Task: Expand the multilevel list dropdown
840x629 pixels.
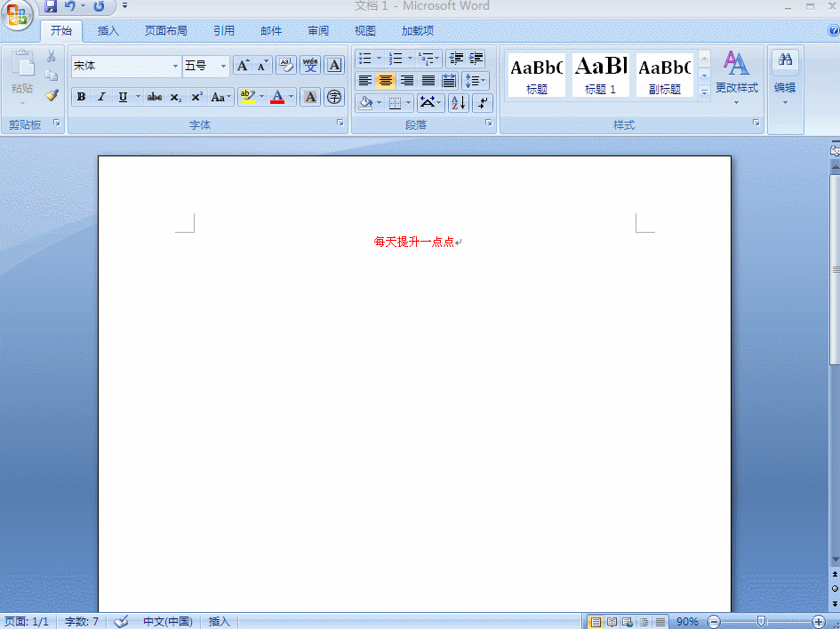Action: 437,59
